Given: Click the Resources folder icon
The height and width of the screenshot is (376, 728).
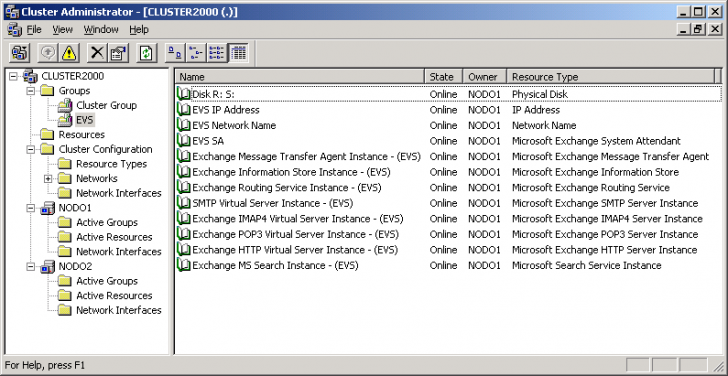Looking at the screenshot, I should pyautogui.click(x=47, y=135).
